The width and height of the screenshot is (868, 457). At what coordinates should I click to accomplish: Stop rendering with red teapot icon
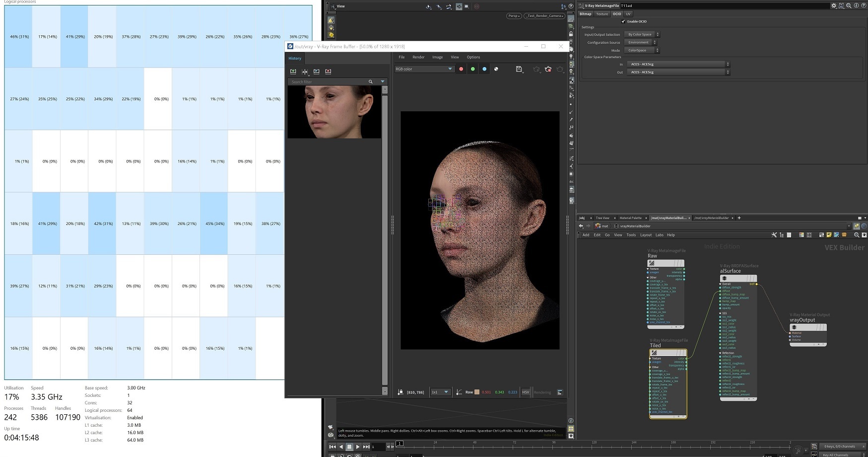point(548,69)
